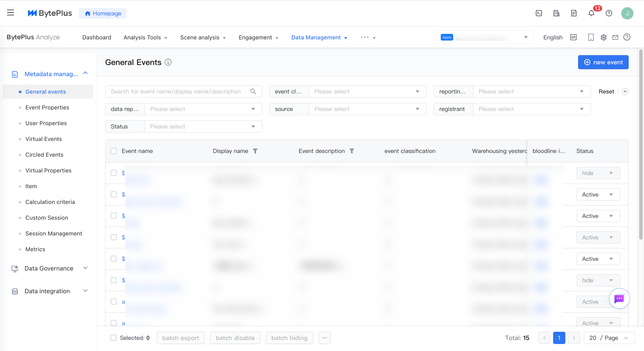Viewport: 644px width, 351px height.
Task: Open the hamburger navigation menu
Action: [x=11, y=13]
